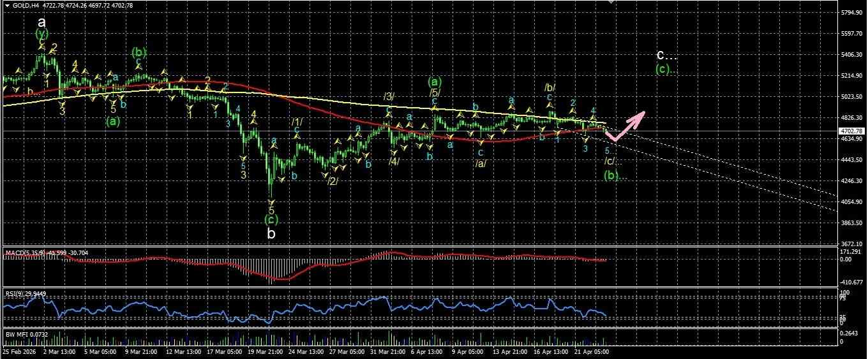
Task: Select the /2/ wave label
Action: (332, 181)
